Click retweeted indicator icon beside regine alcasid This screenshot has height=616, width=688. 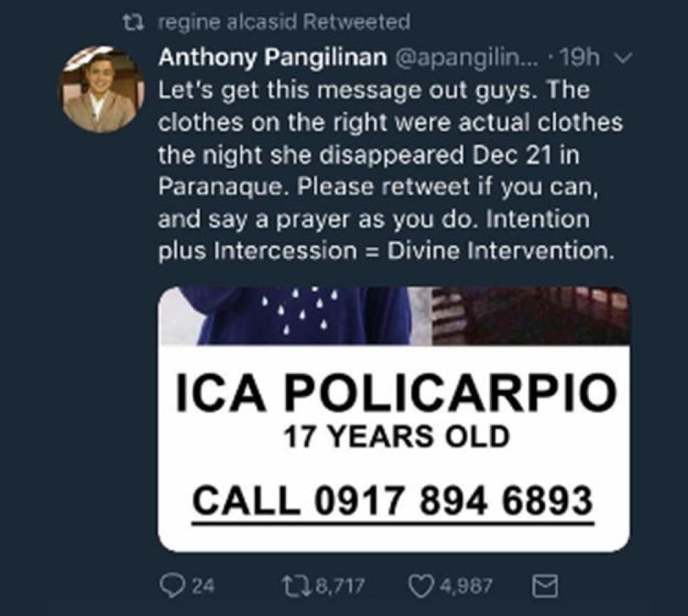point(133,22)
